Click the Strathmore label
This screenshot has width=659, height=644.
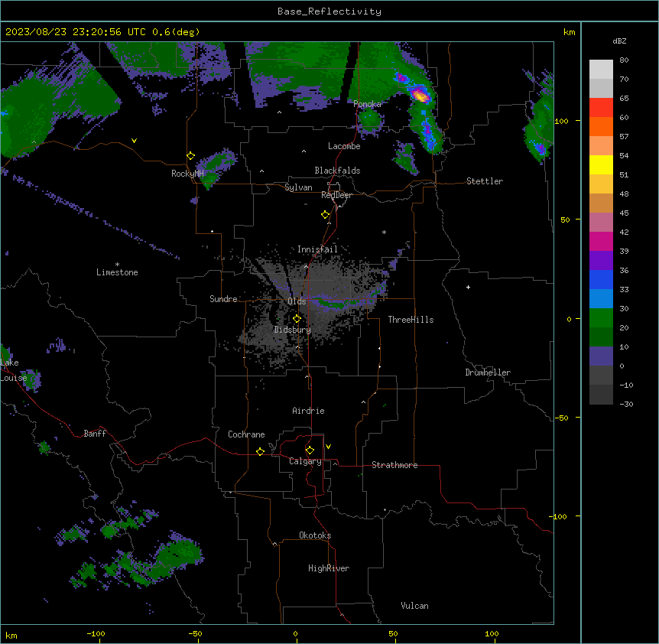click(x=394, y=465)
